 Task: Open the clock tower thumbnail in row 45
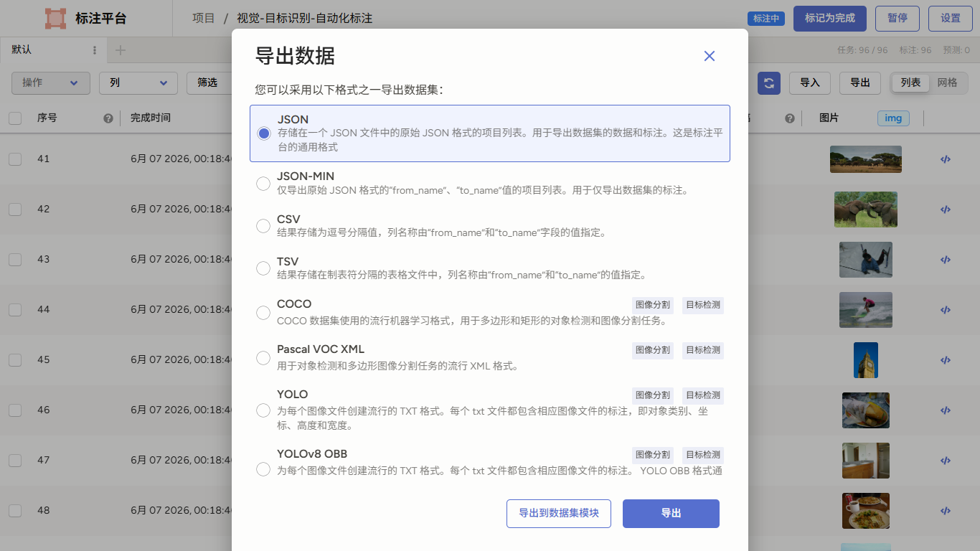pos(866,360)
